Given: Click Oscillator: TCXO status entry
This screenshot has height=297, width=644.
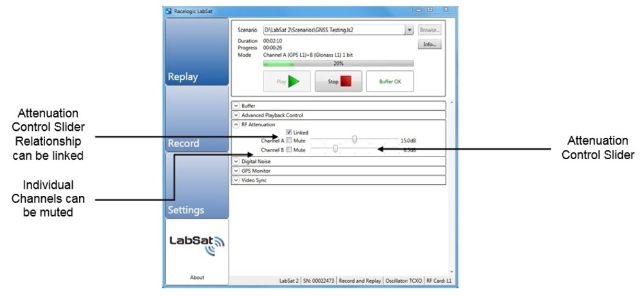Looking at the screenshot, I should pyautogui.click(x=403, y=281).
